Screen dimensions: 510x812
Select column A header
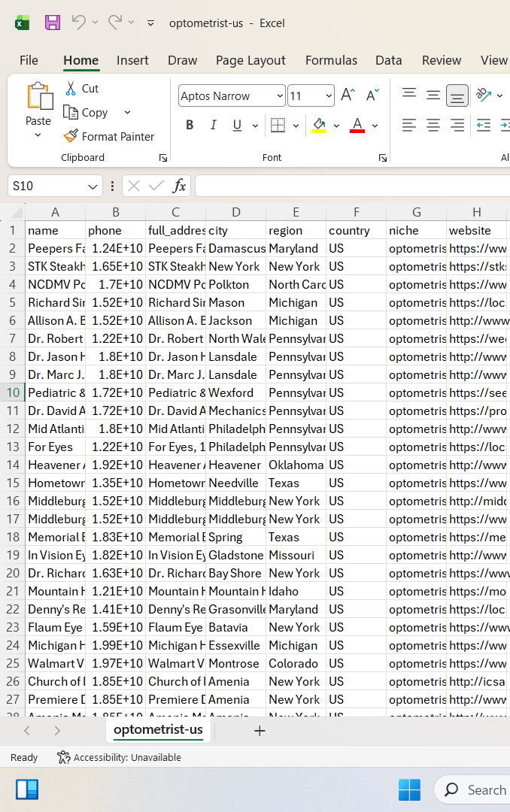click(55, 212)
